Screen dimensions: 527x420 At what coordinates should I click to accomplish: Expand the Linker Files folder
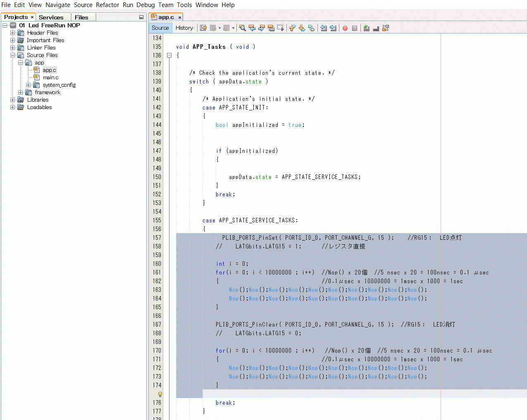13,48
